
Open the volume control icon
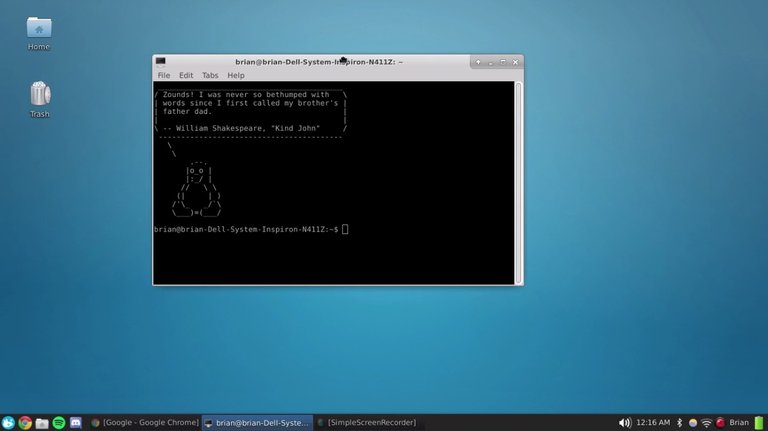click(x=624, y=423)
